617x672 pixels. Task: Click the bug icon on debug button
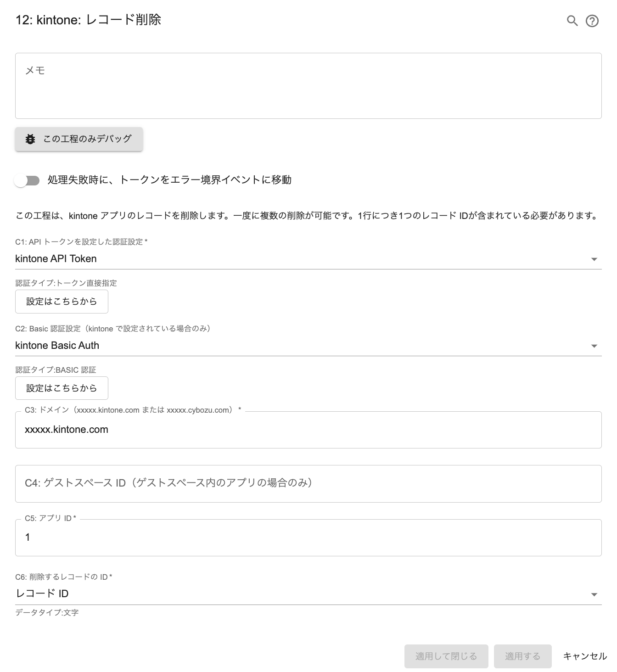pyautogui.click(x=30, y=139)
